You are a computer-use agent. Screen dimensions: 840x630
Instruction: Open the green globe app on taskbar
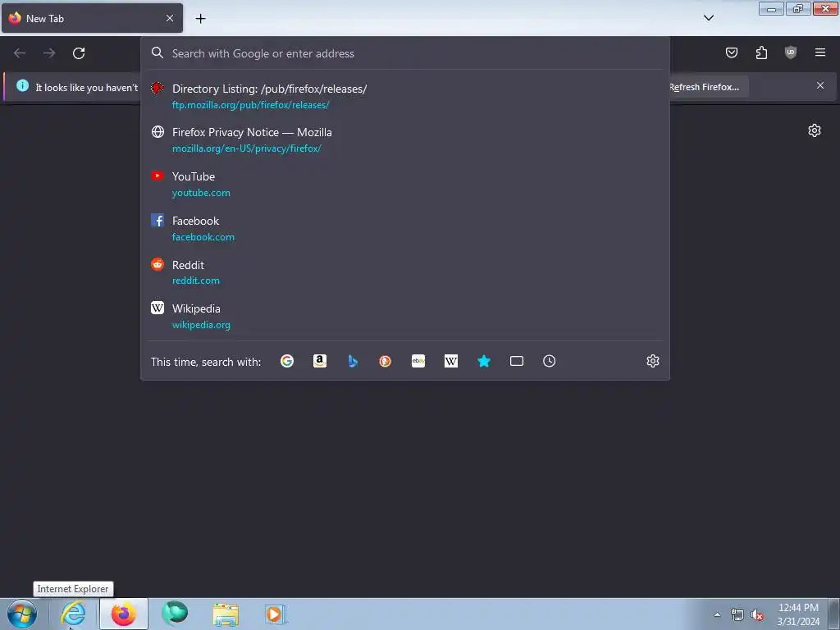tap(175, 614)
